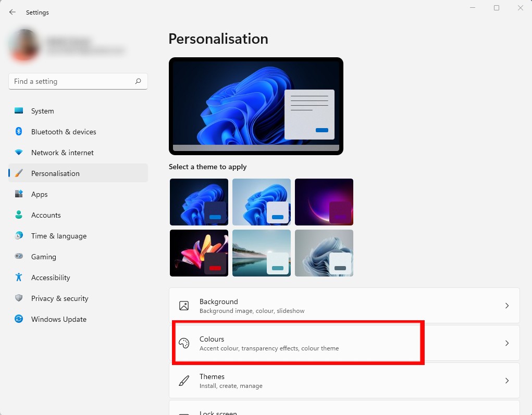Click the System monitor icon
This screenshot has width=532, height=415.
[x=19, y=111]
